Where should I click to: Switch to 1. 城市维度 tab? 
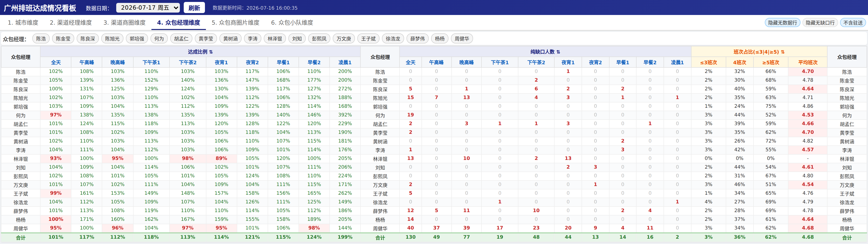[23, 23]
